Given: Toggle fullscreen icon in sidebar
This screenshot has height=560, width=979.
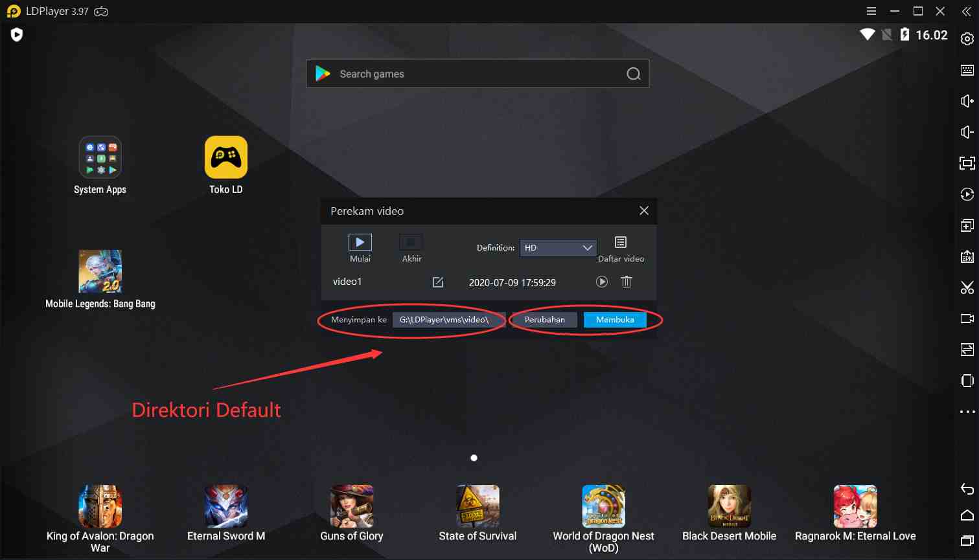Looking at the screenshot, I should click(967, 163).
